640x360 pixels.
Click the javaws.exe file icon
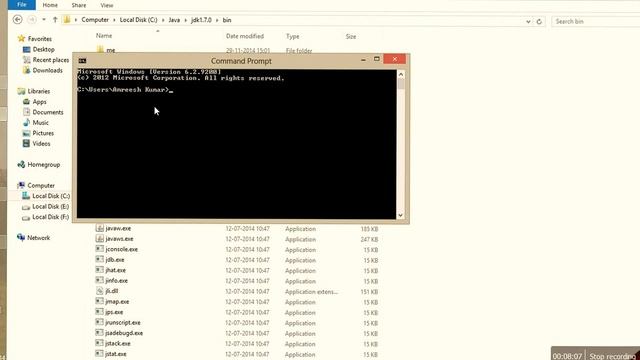99,238
